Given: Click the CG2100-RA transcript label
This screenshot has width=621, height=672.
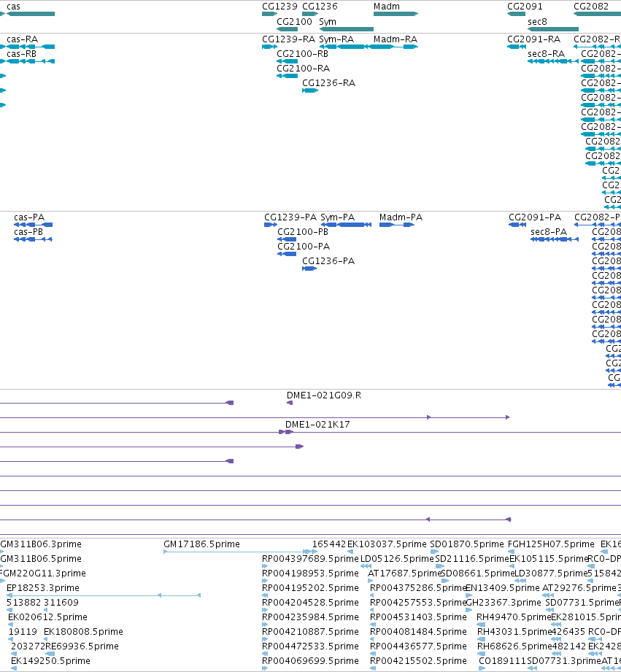Looking at the screenshot, I should pos(303,69).
